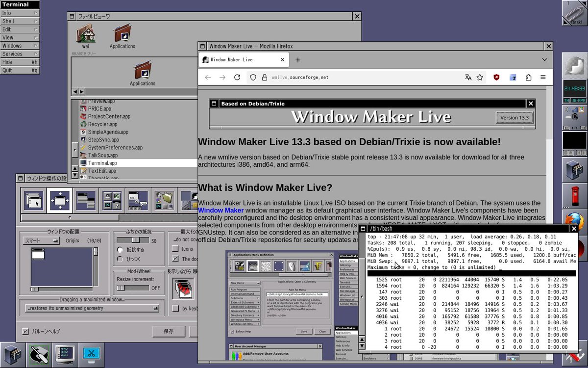The height and width of the screenshot is (368, 588).
Task: Click the digital clock dockapp
Action: click(574, 93)
